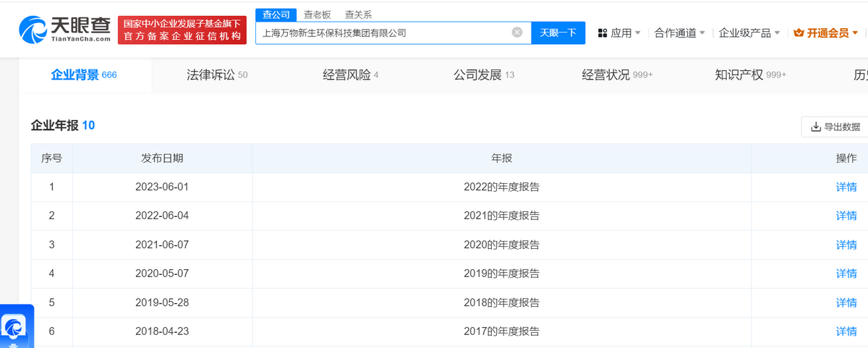868x348 pixels.
Task: Click the export data download icon
Action: pyautogui.click(x=816, y=127)
